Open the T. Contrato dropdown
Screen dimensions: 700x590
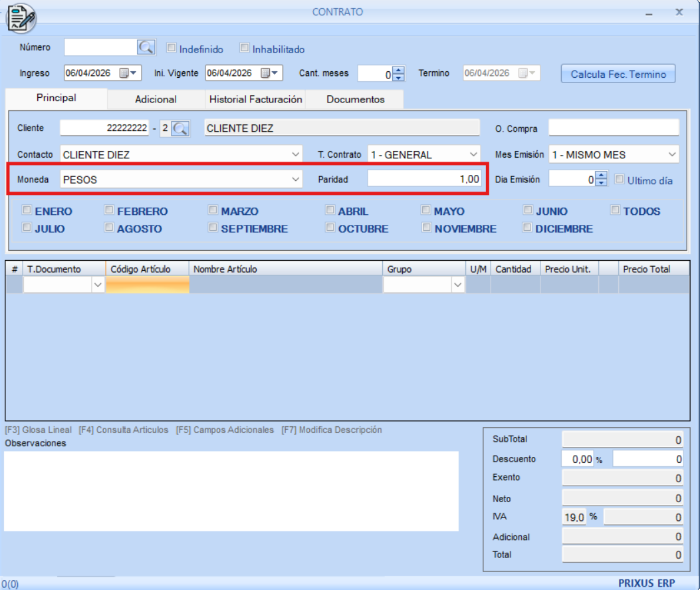[x=473, y=154]
